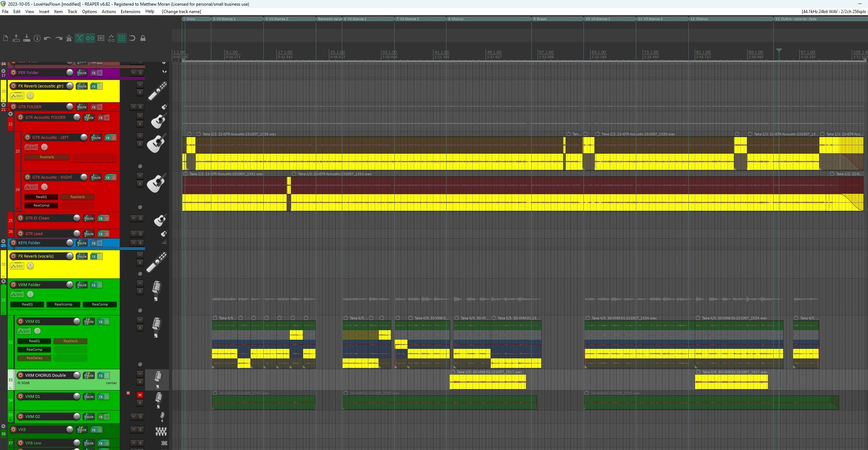Click the Open Project upload-arrow icon
Image resolution: width=868 pixels, height=450 pixels.
[x=16, y=38]
